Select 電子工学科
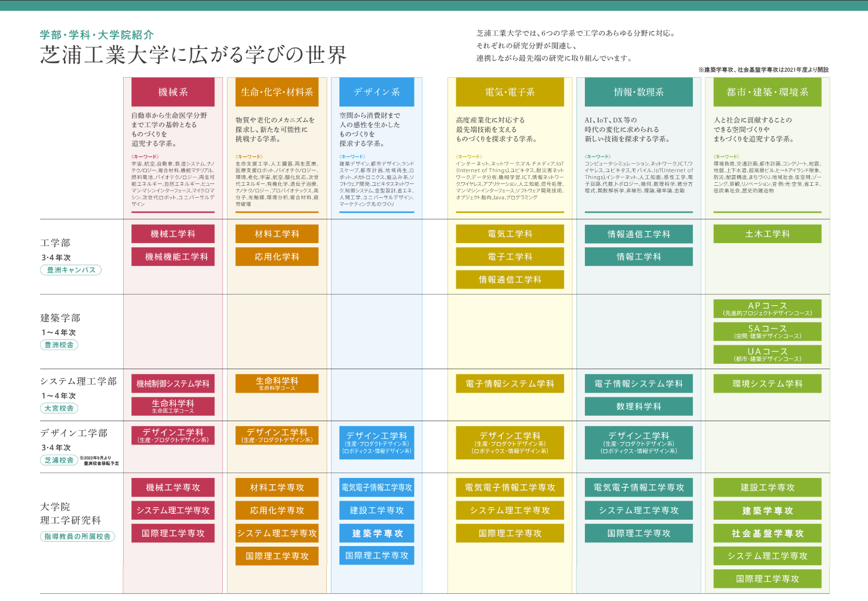Screen dimensions: 868x601 coord(510,256)
